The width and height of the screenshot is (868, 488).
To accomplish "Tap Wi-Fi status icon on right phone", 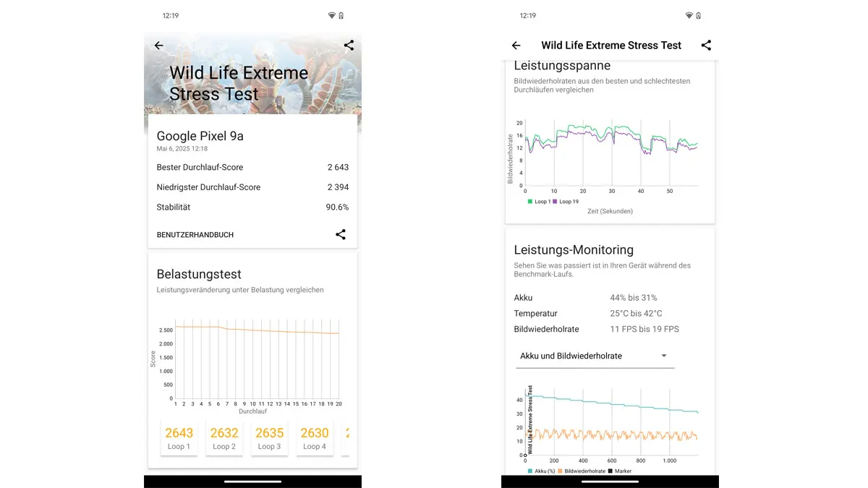I will pyautogui.click(x=689, y=16).
